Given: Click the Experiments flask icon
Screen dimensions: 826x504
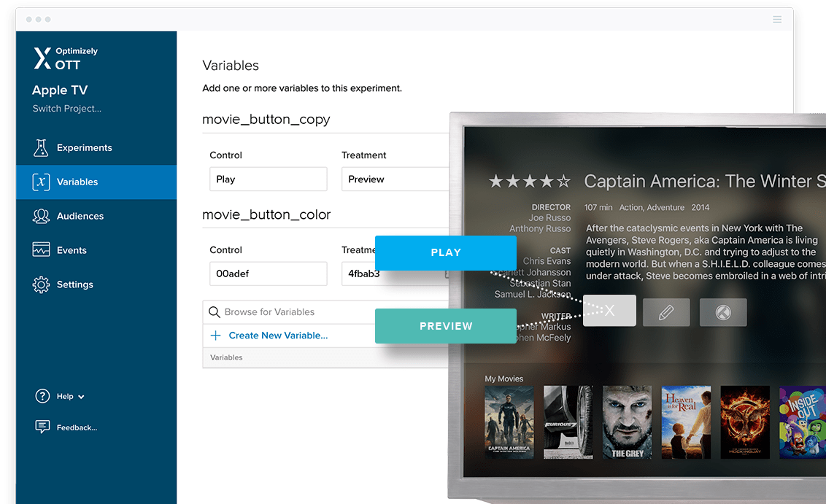Looking at the screenshot, I should coord(41,148).
